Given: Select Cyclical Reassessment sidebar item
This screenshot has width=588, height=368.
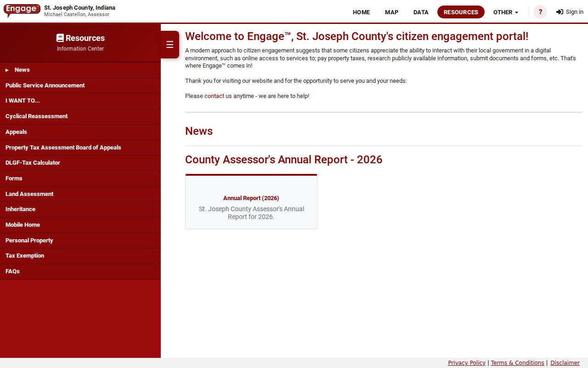Looking at the screenshot, I should click(80, 116).
